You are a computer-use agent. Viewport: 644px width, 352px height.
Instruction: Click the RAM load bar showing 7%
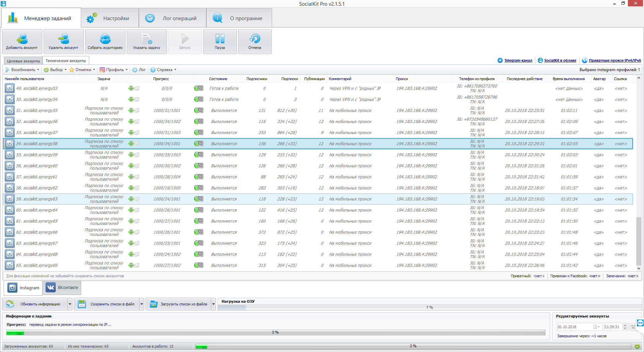[430, 307]
